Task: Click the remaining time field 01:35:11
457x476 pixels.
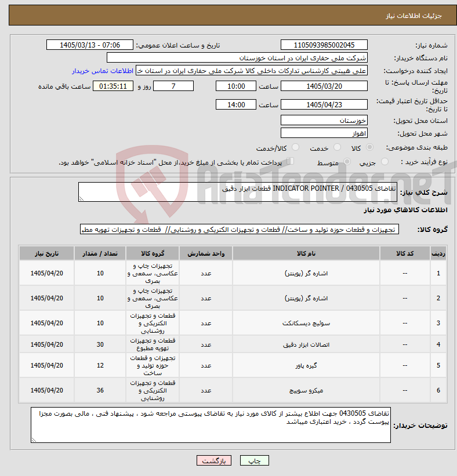Action: (113, 86)
